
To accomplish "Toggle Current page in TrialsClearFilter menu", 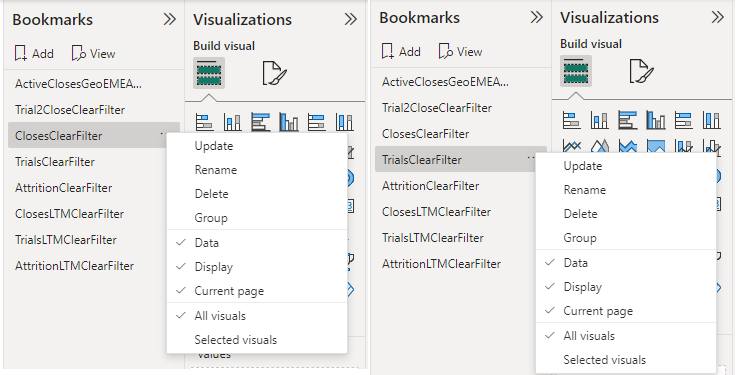I will (x=626, y=311).
